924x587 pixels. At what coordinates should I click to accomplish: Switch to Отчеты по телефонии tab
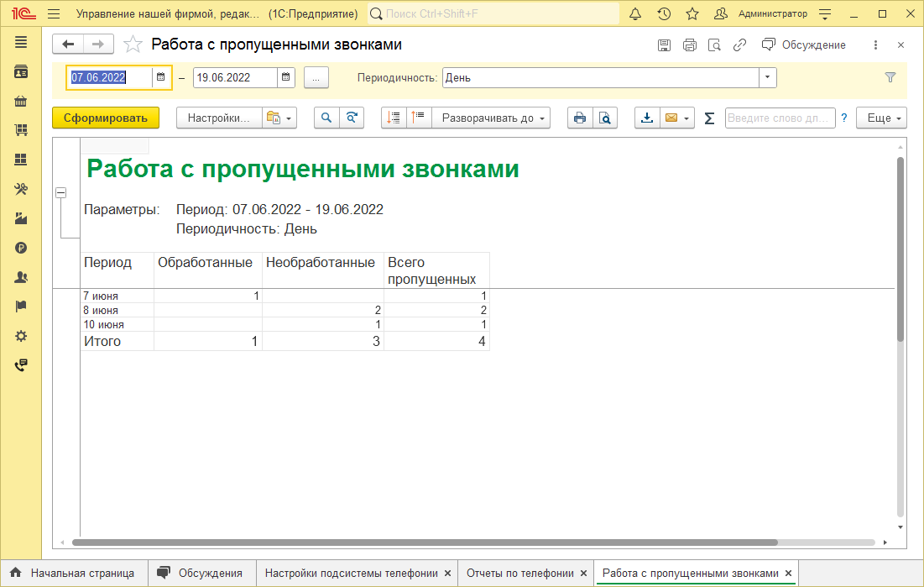(x=519, y=573)
